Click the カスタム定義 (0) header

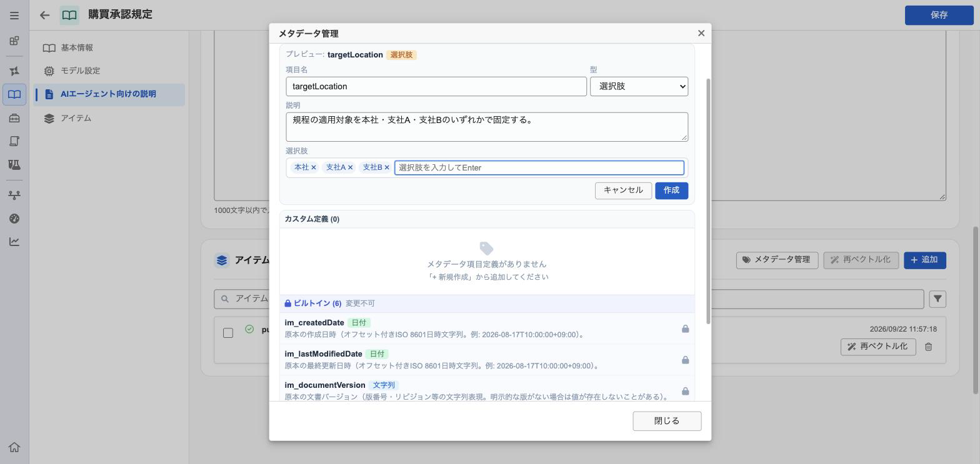[x=487, y=219]
